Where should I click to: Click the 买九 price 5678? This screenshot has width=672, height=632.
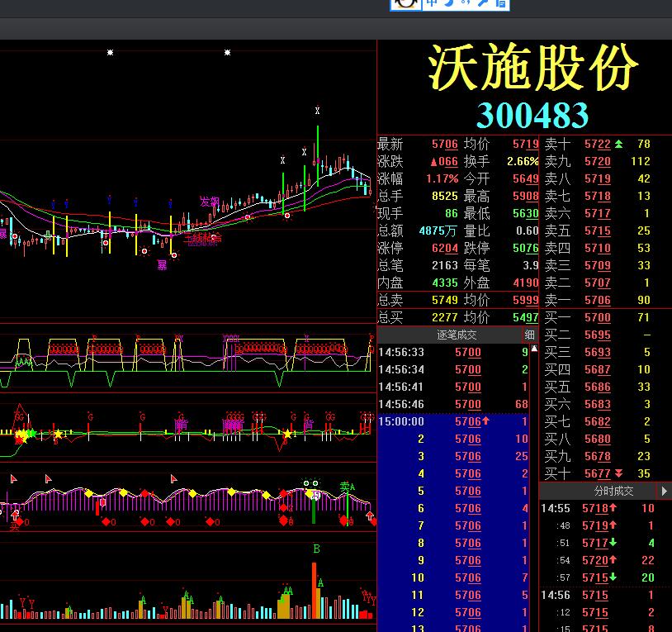[598, 456]
